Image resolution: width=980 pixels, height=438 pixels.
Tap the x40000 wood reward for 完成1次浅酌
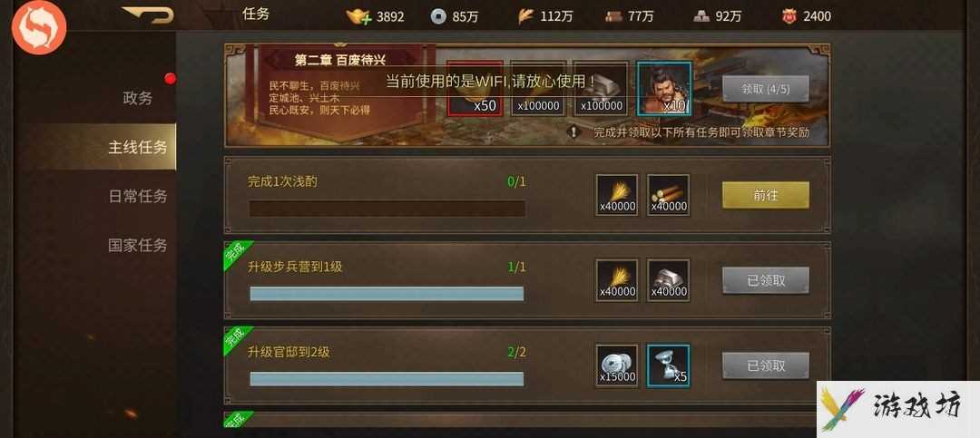tap(668, 195)
